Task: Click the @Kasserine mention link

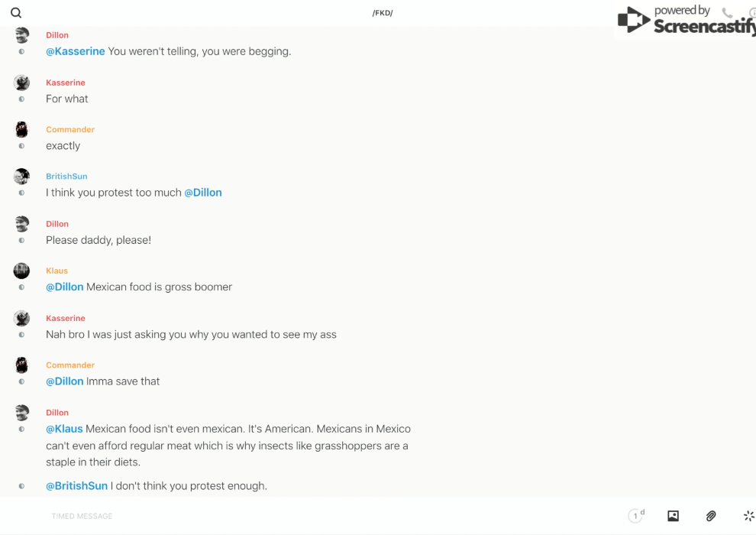Action: pos(76,51)
